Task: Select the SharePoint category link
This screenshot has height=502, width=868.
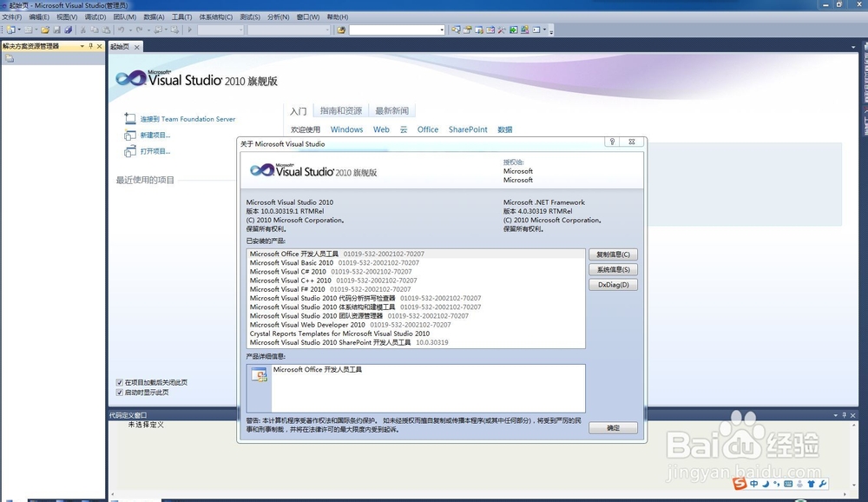Action: [x=468, y=129]
